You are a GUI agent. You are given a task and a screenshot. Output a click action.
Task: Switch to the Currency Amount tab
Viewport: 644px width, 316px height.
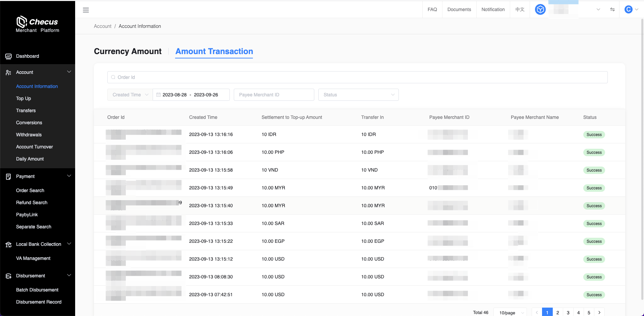point(127,51)
